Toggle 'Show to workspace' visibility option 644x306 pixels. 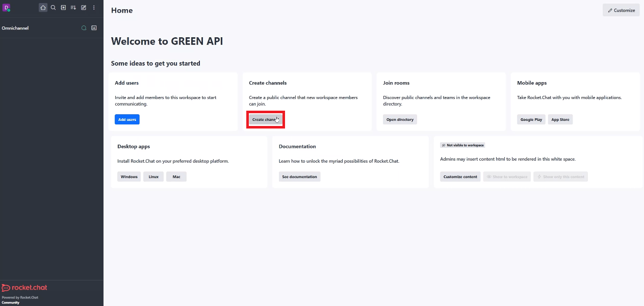507,176
